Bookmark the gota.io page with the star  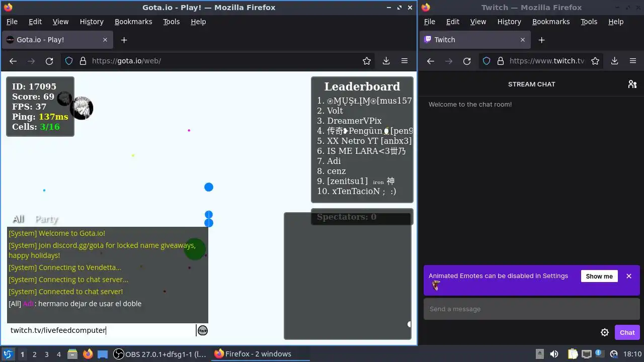coord(367,61)
